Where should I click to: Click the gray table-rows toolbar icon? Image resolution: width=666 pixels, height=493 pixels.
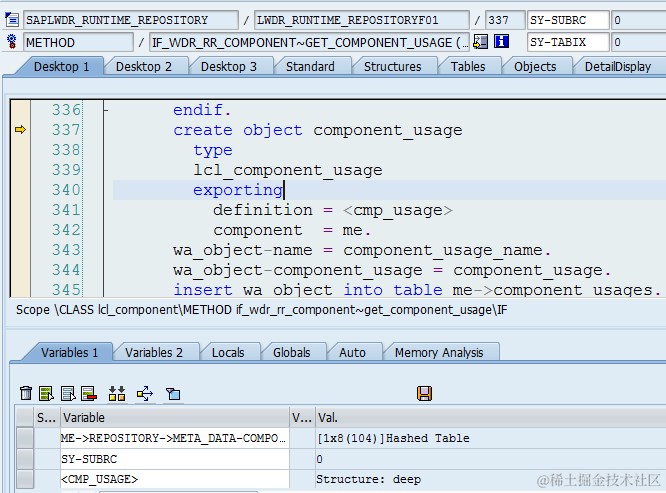pyautogui.click(x=68, y=393)
